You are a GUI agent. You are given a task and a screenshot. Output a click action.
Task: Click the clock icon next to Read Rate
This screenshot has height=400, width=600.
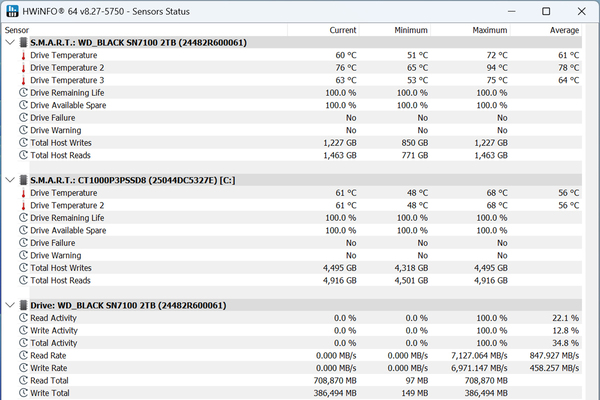point(23,356)
